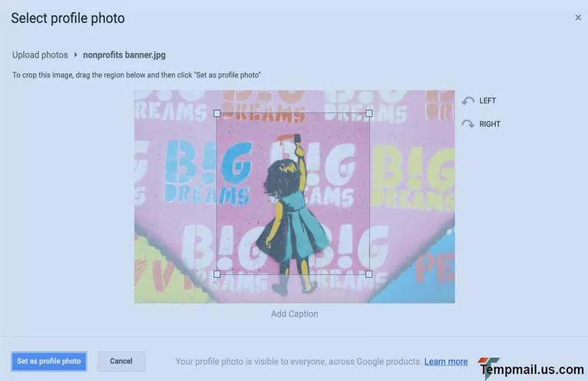Close the Select profile photo dialog

pos(578,17)
